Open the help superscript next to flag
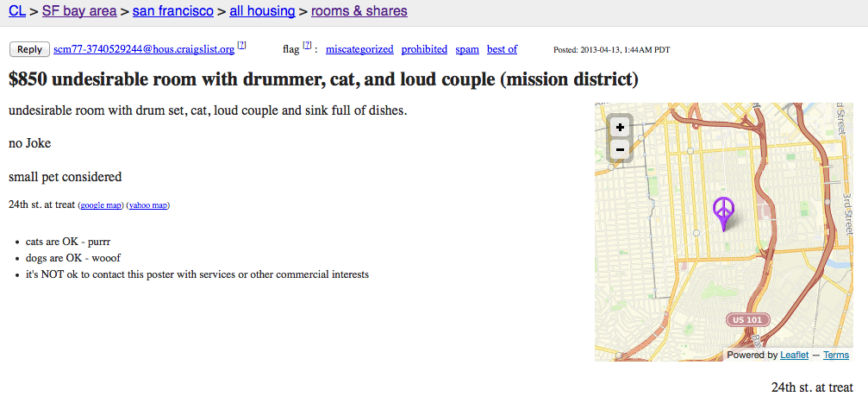The image size is (868, 403). pyautogui.click(x=307, y=45)
